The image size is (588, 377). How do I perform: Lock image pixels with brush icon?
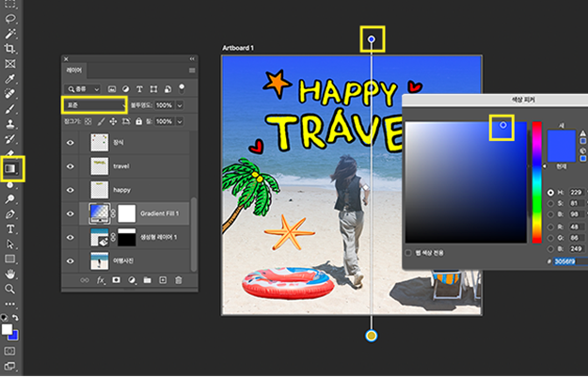point(101,121)
